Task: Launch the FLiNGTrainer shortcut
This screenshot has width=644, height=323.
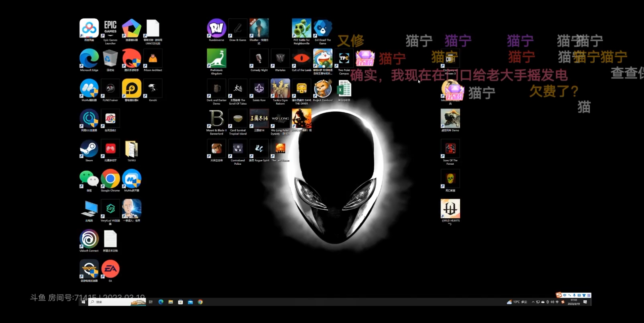Action: [x=110, y=90]
